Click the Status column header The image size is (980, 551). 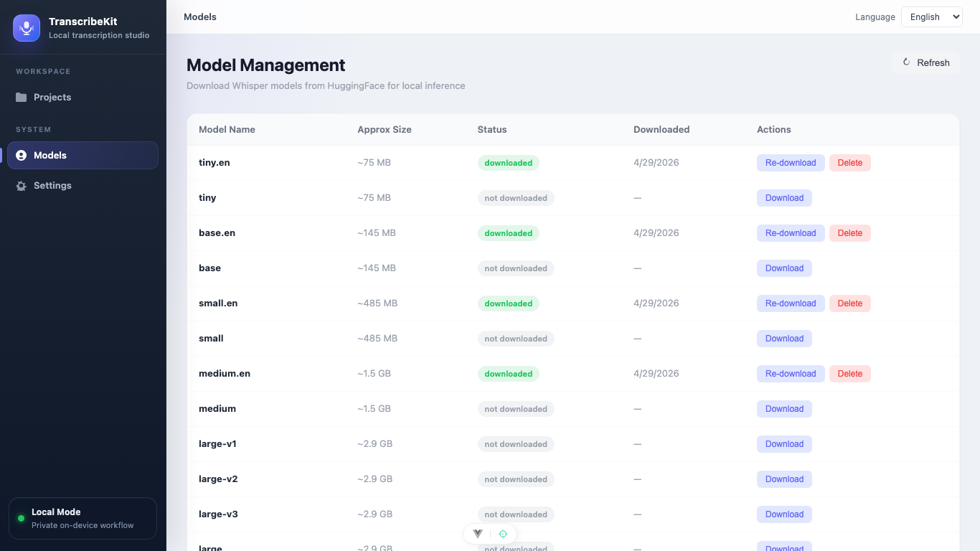(x=492, y=130)
